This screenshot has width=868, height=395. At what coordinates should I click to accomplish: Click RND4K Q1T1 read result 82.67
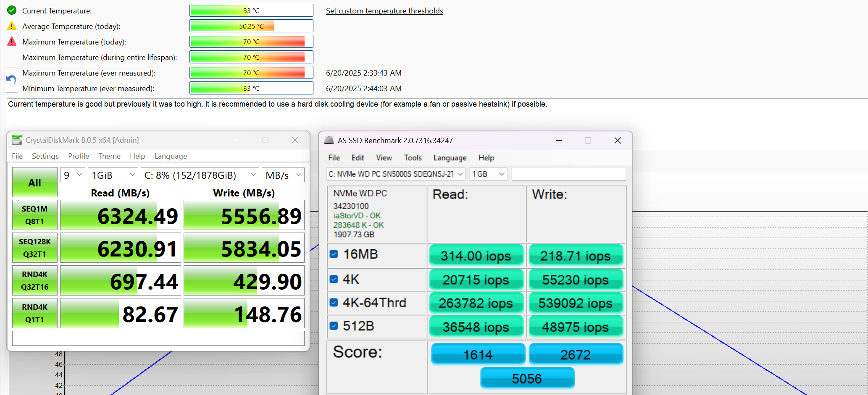(x=121, y=313)
